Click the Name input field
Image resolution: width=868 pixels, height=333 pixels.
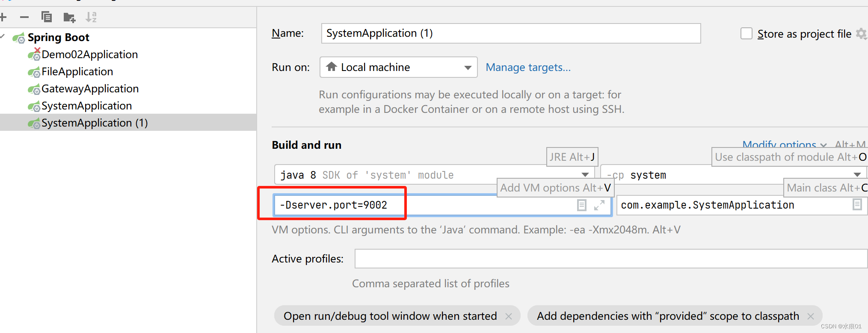[x=511, y=33]
